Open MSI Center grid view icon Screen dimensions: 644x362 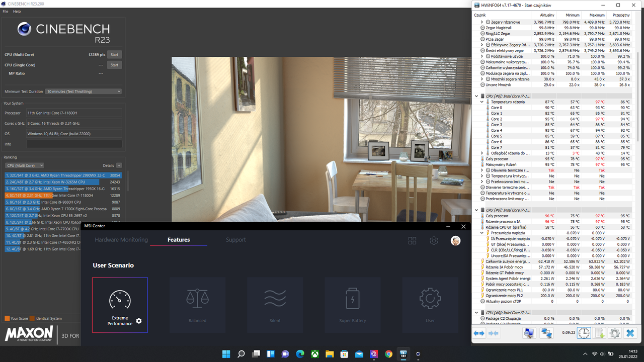[x=412, y=241]
